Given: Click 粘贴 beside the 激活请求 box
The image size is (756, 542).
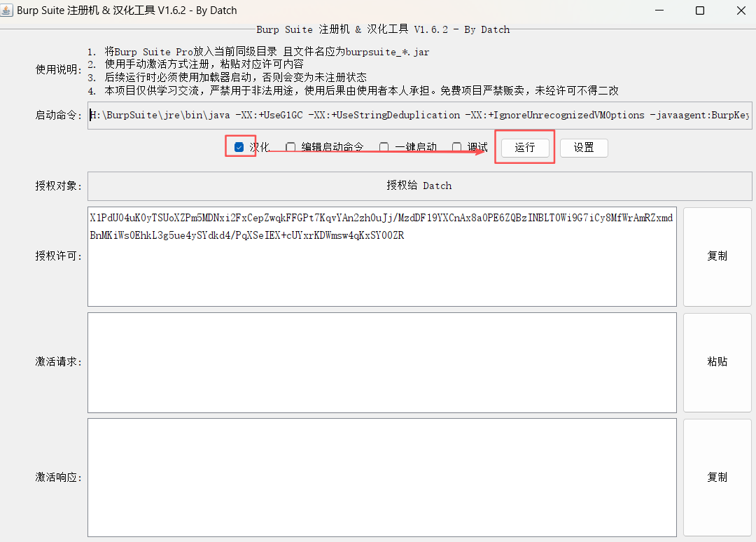Looking at the screenshot, I should (x=717, y=362).
